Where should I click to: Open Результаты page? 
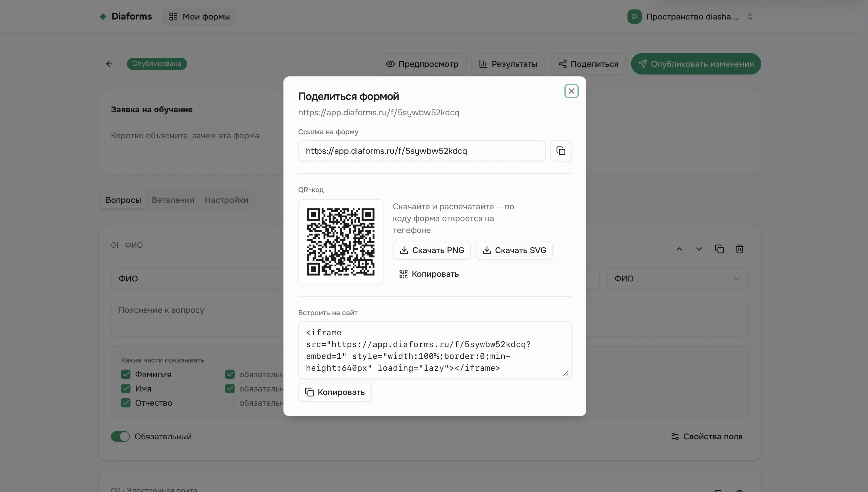[508, 64]
